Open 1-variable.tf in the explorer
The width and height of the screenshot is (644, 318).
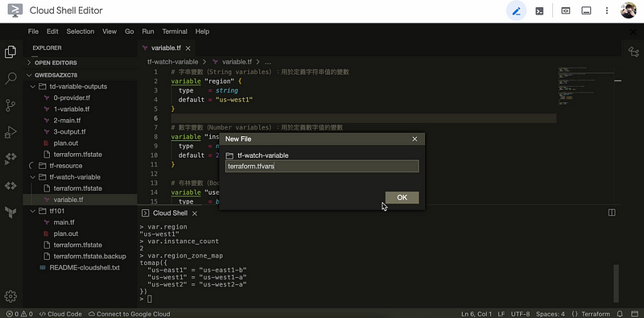pyautogui.click(x=80, y=109)
